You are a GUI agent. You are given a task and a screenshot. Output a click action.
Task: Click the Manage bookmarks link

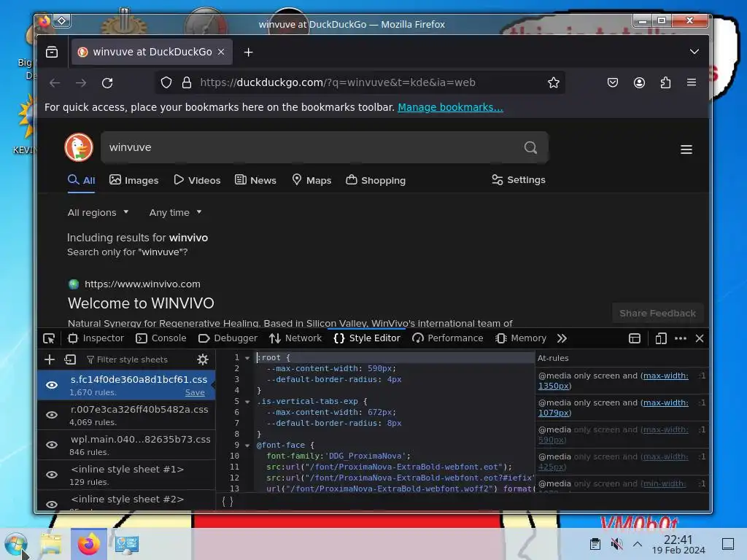pyautogui.click(x=450, y=107)
